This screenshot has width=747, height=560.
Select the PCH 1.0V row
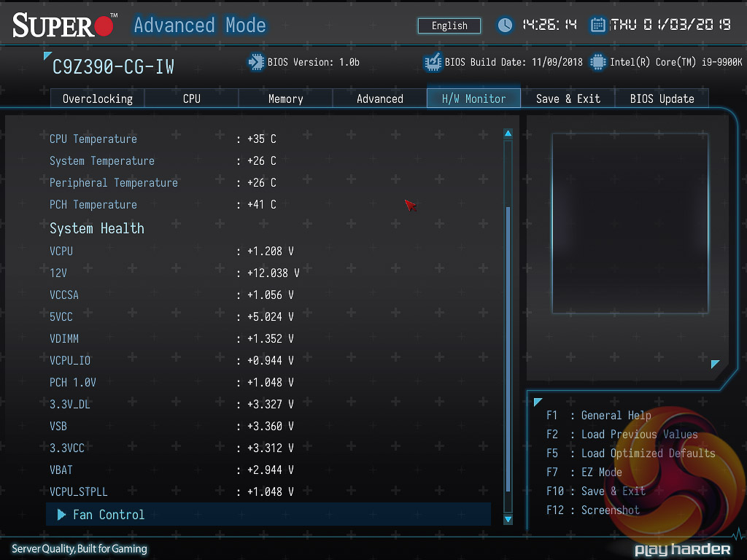click(268, 382)
